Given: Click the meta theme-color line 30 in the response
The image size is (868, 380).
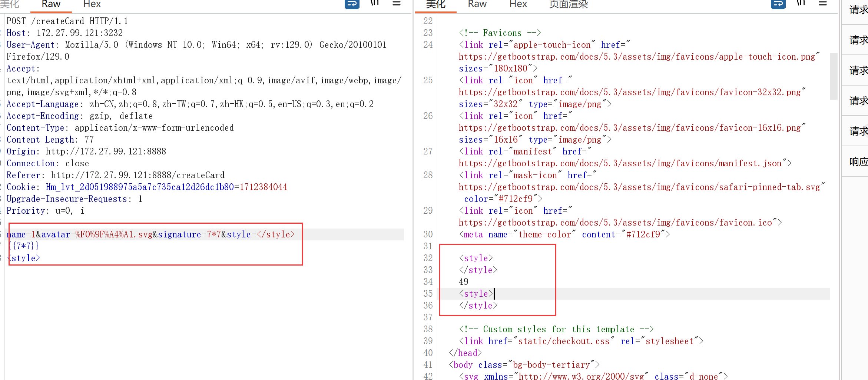Looking at the screenshot, I should [x=564, y=234].
